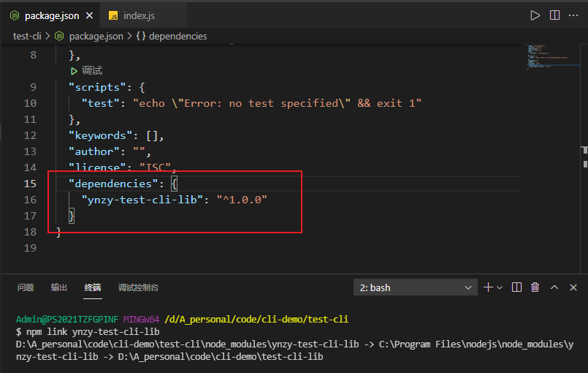Select dependencies in the breadcrumb
This screenshot has height=373, width=588.
click(x=177, y=37)
